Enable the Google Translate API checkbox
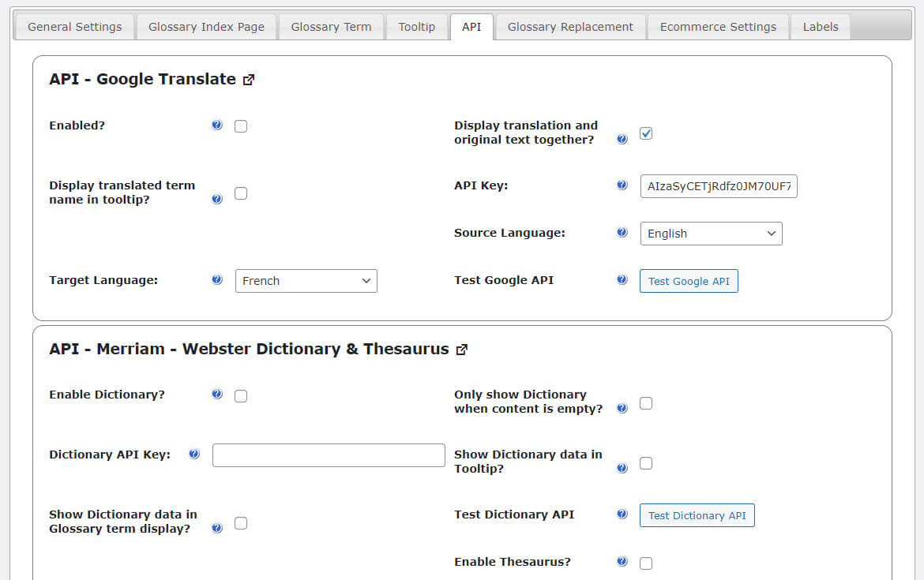Screen dimensions: 924x580 (241, 125)
